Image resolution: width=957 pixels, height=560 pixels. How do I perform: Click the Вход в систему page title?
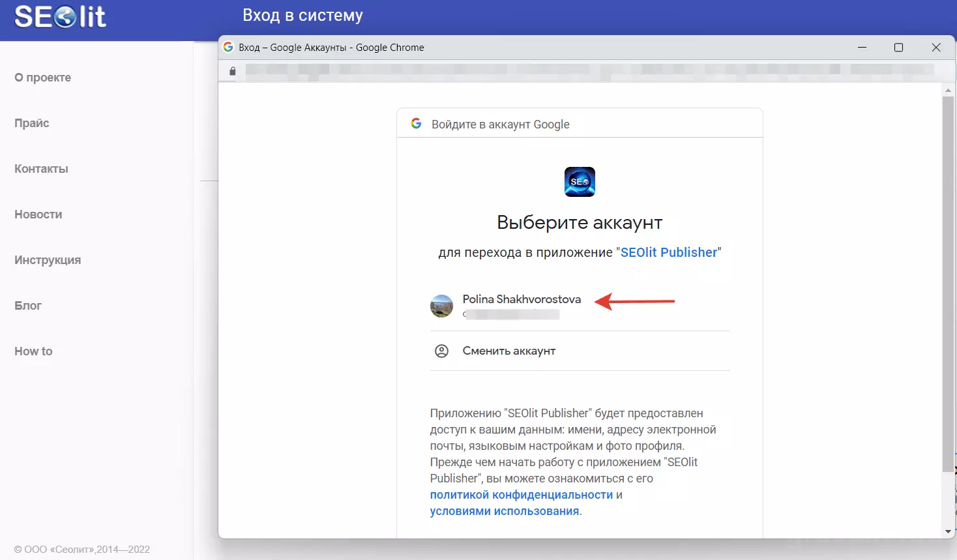pos(302,15)
